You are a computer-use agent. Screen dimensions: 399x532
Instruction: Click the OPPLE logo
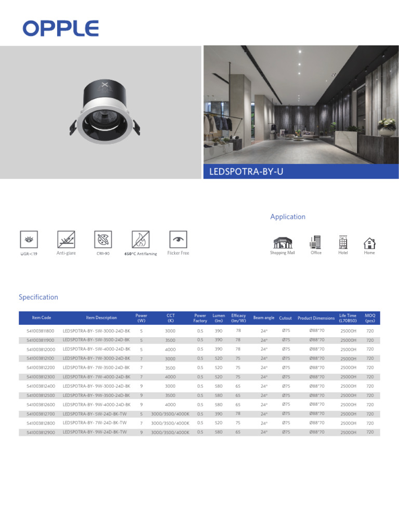coord(61,29)
